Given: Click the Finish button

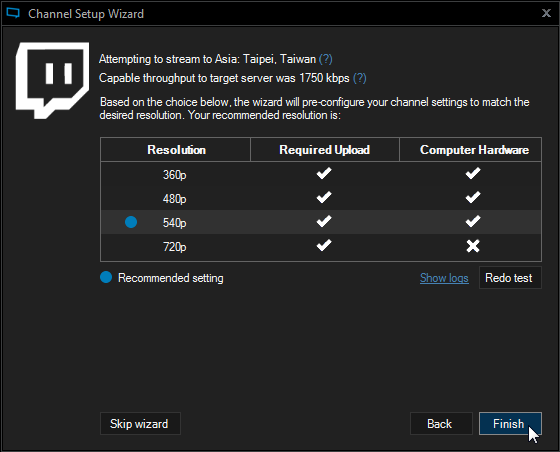Looking at the screenshot, I should coord(510,423).
